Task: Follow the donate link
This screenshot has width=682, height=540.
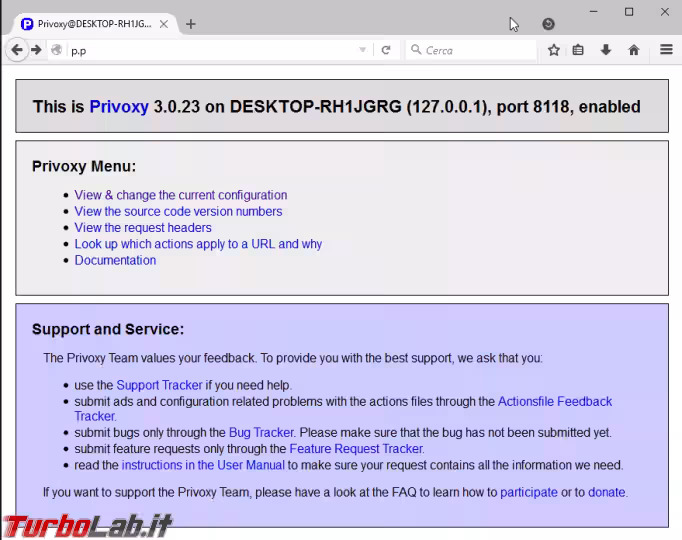Action: 607,492
